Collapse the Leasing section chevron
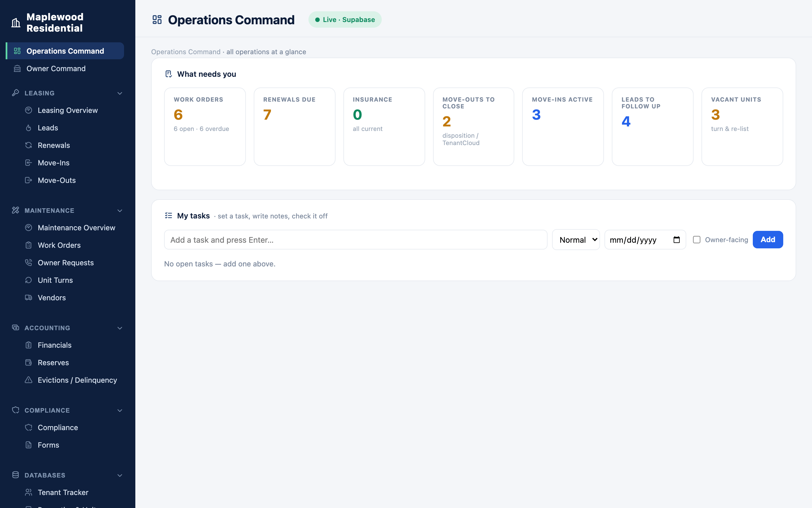The image size is (812, 508). point(120,93)
